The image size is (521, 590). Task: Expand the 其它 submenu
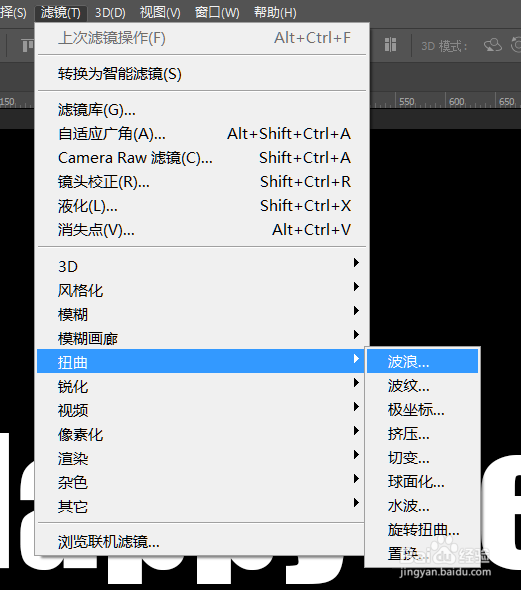click(202, 506)
